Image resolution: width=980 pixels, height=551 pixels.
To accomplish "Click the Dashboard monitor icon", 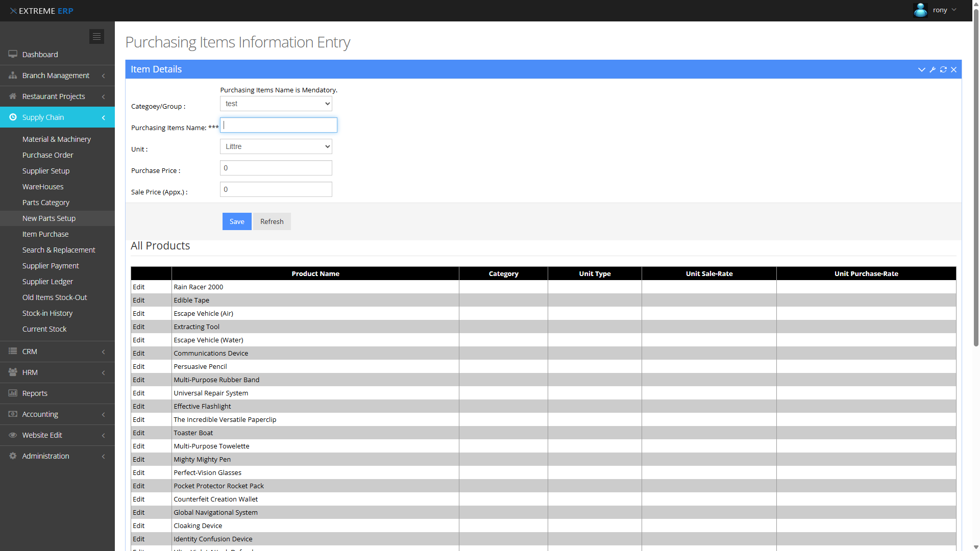I will click(x=13, y=55).
